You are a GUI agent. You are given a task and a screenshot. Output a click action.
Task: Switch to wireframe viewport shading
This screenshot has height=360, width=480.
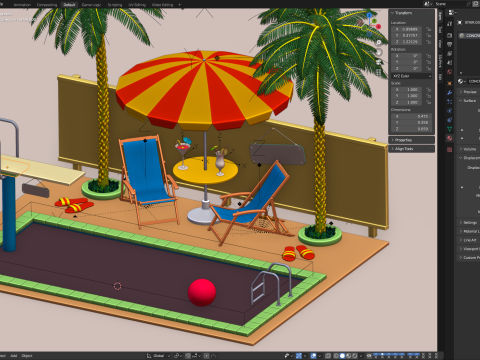(336, 356)
